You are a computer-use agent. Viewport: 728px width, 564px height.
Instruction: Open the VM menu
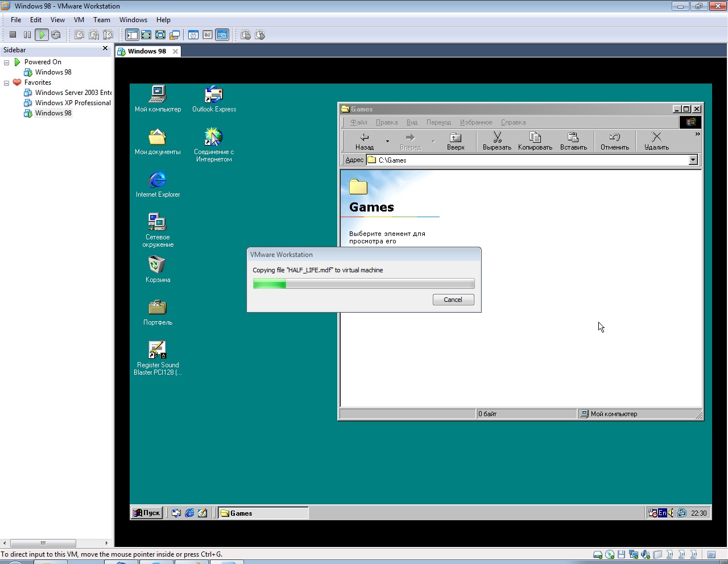pos(79,19)
